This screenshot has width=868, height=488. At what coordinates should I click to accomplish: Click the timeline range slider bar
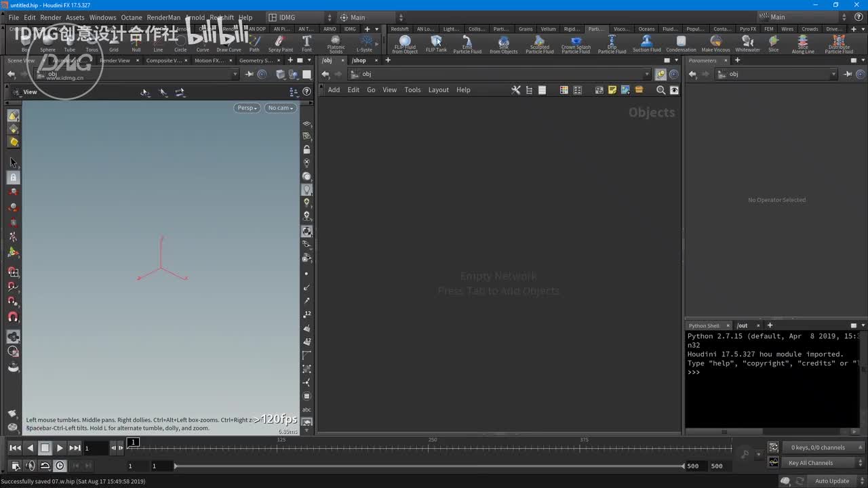coord(429,466)
